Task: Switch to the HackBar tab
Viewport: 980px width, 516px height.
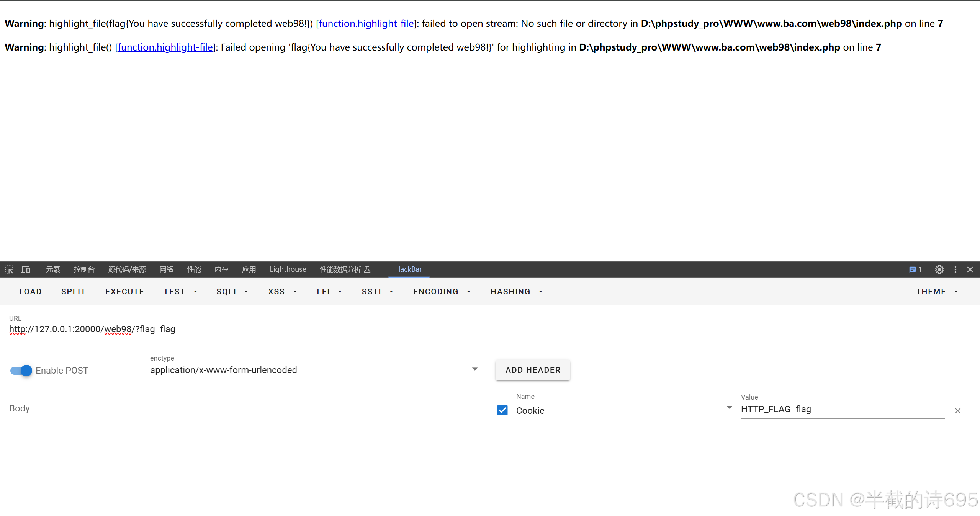Action: tap(408, 269)
